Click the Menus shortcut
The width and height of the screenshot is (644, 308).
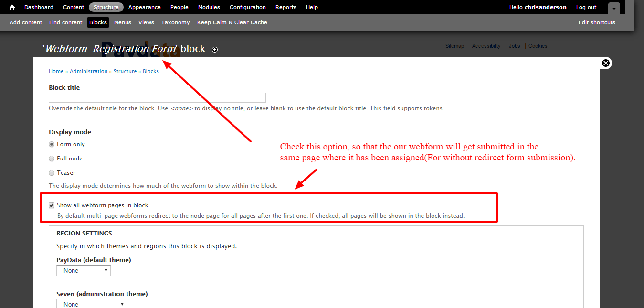[x=123, y=22]
